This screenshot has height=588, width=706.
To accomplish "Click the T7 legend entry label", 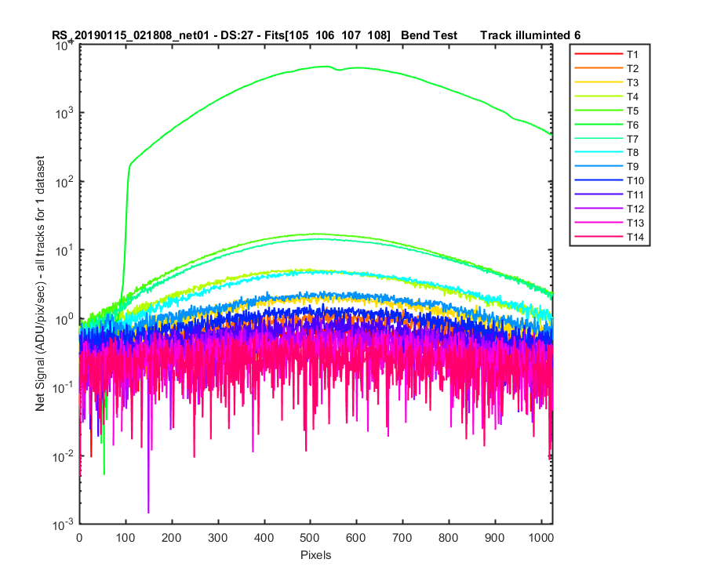I will 632,139.
